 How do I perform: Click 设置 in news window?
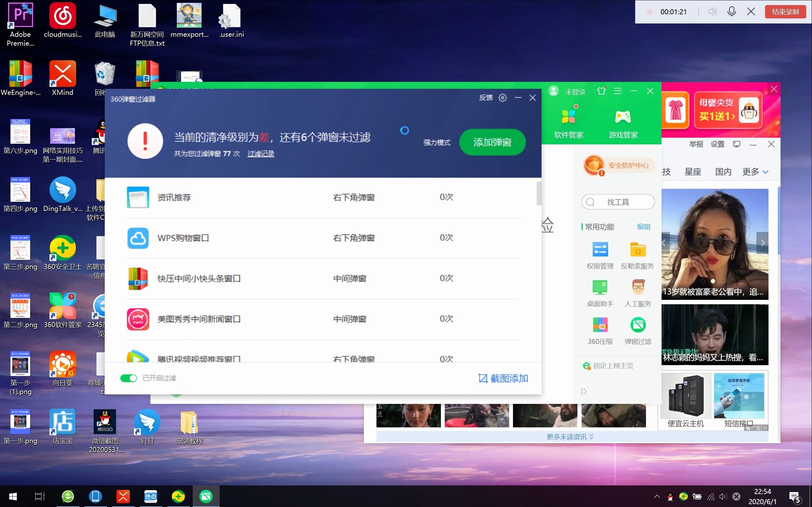717,144
